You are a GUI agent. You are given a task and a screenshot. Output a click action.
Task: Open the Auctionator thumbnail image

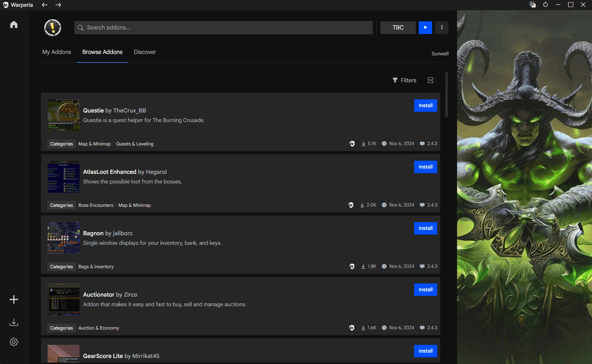[x=64, y=299]
